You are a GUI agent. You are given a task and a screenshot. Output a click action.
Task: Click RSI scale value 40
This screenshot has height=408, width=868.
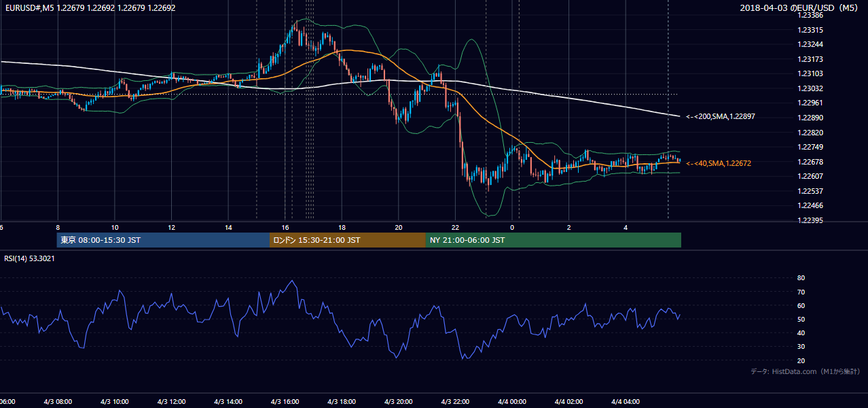801,333
